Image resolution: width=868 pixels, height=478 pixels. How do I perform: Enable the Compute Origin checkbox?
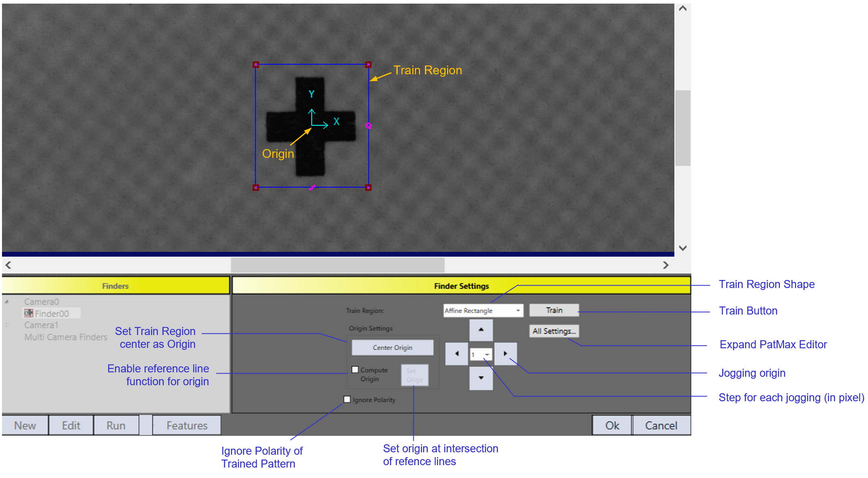pyautogui.click(x=355, y=370)
